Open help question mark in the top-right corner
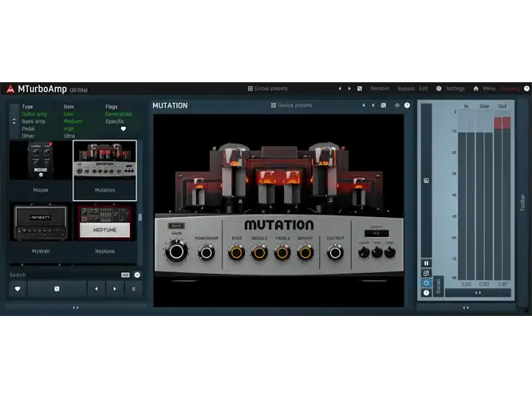The image size is (532, 399). (x=526, y=89)
